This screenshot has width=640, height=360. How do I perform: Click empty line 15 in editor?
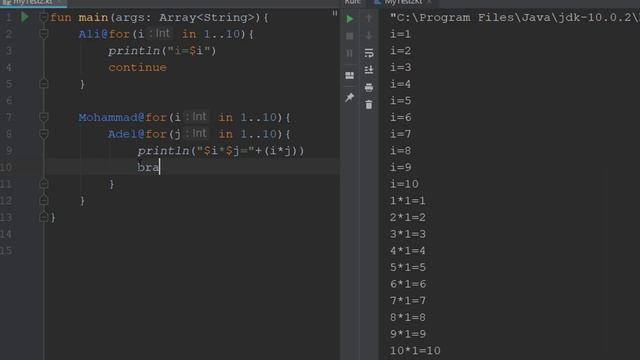click(x=192, y=251)
